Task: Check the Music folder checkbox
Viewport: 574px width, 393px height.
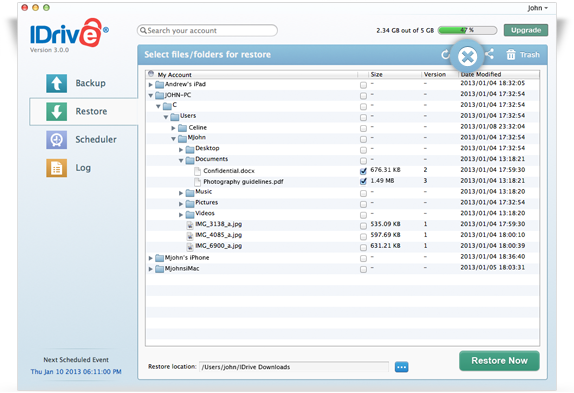Action: tap(363, 193)
